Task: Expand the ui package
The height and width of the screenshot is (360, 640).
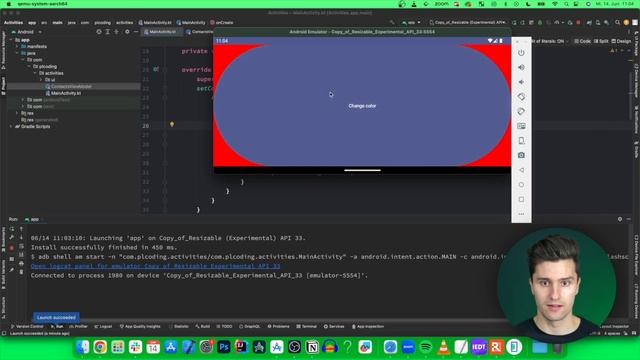Action: click(x=41, y=80)
